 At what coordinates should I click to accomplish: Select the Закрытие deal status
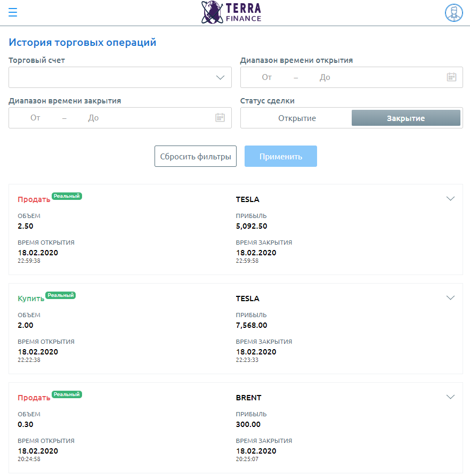click(x=406, y=118)
